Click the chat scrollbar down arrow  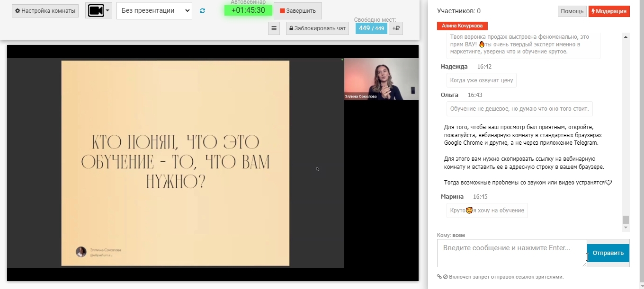click(626, 228)
